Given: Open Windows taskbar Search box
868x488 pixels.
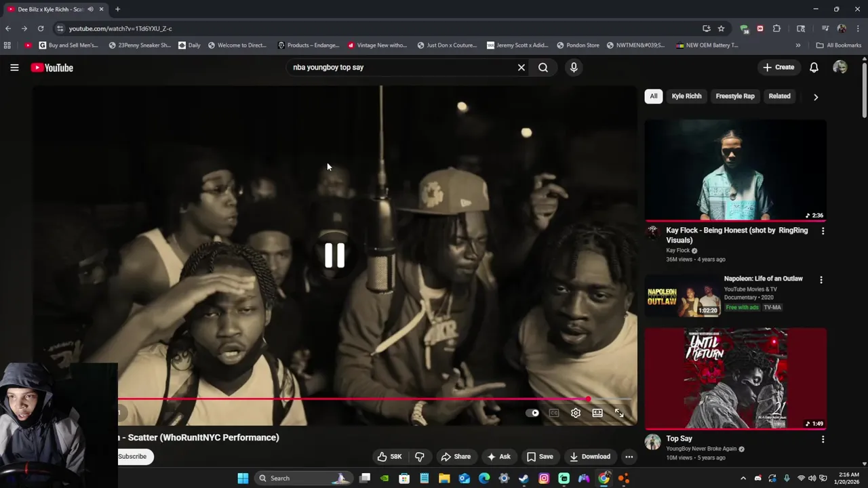Looking at the screenshot, I should coord(303,479).
